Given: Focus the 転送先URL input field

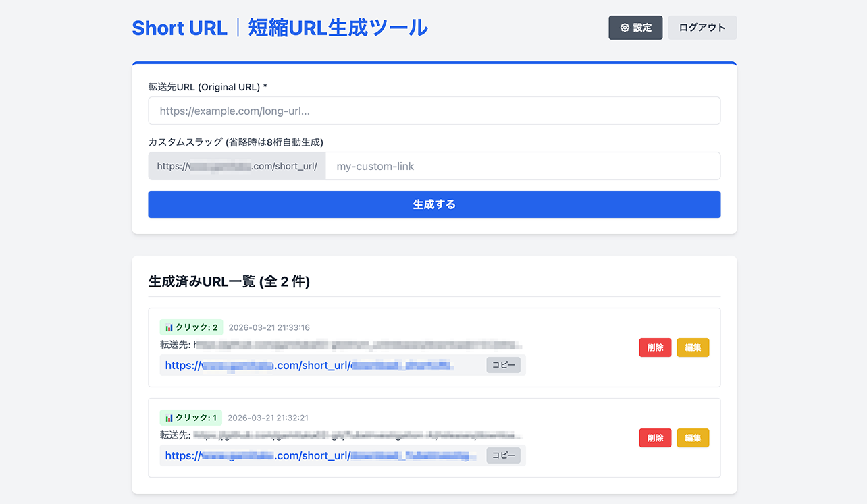Looking at the screenshot, I should [434, 111].
